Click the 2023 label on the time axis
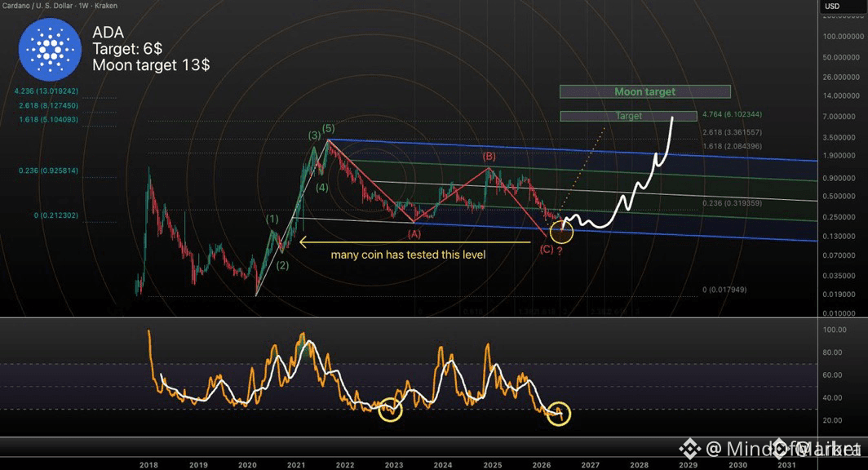Viewport: 868px width, 470px height. point(393,465)
